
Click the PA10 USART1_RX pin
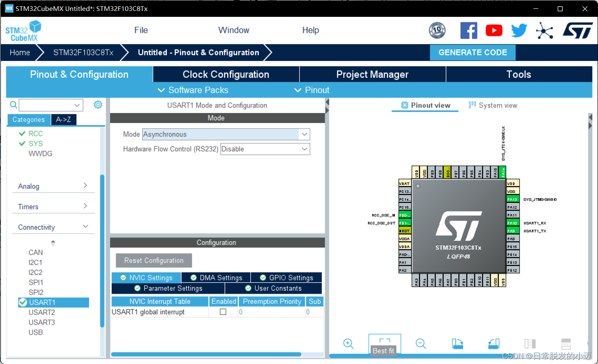tap(513, 223)
